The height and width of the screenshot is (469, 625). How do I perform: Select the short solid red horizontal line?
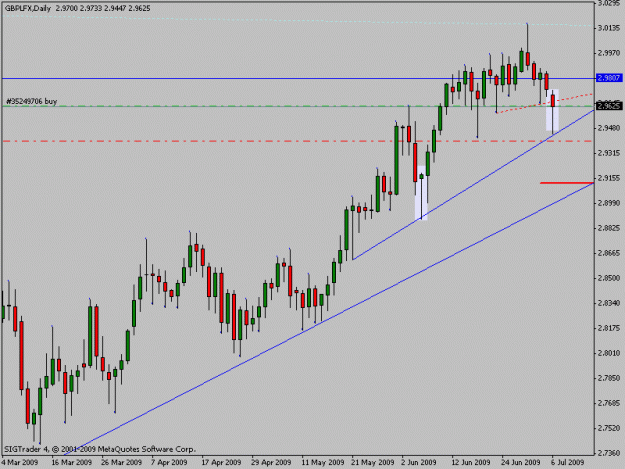click(x=567, y=183)
